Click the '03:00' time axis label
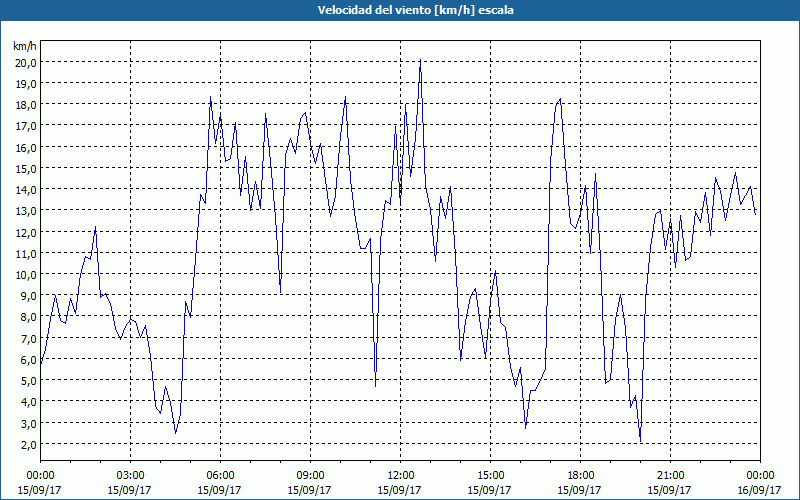Image resolution: width=800 pixels, height=500 pixels. 130,476
